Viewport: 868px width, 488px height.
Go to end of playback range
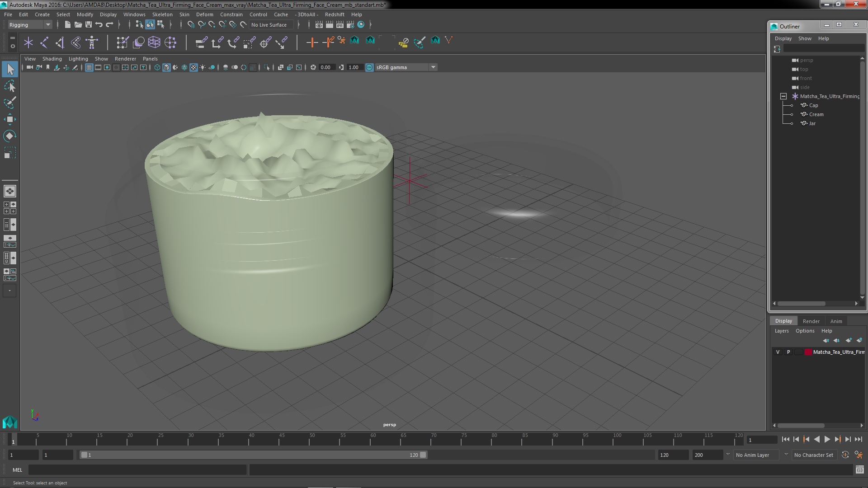click(858, 439)
